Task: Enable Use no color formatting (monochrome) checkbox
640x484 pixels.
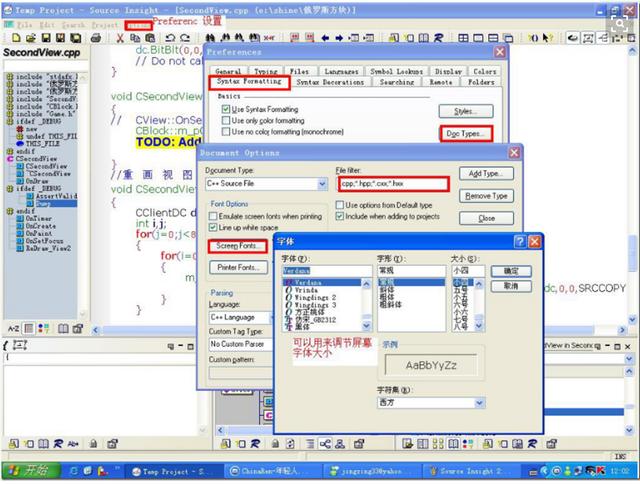Action: 226,131
